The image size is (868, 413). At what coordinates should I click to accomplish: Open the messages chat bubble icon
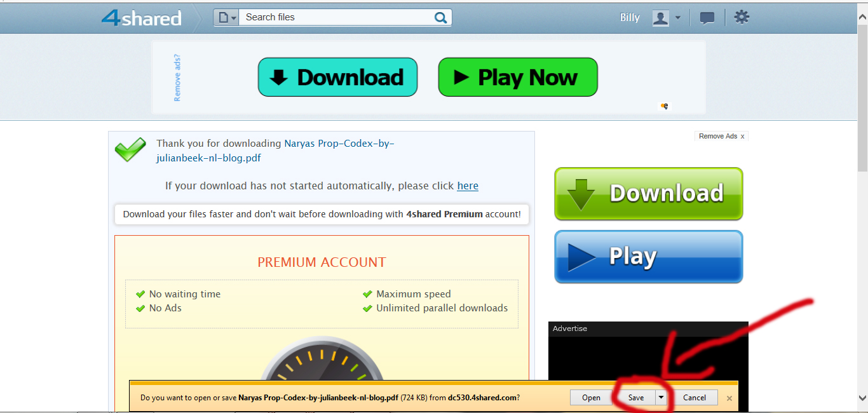pos(707,18)
